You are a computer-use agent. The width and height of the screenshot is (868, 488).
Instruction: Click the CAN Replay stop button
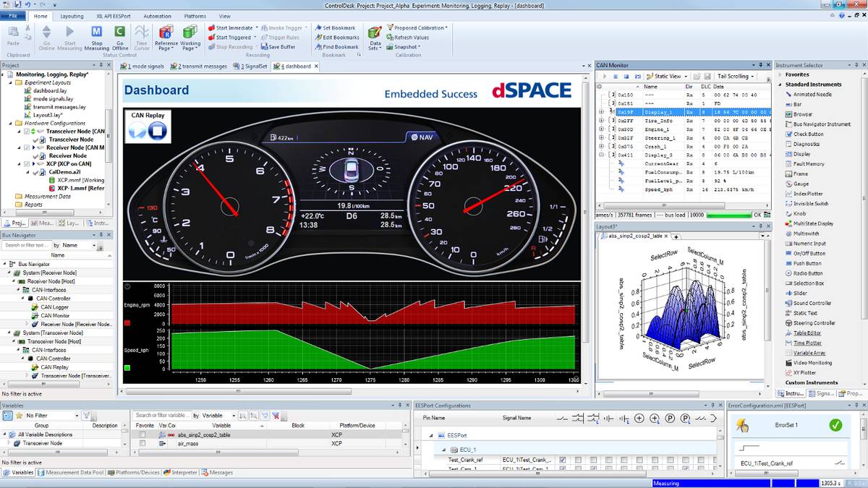tap(157, 131)
